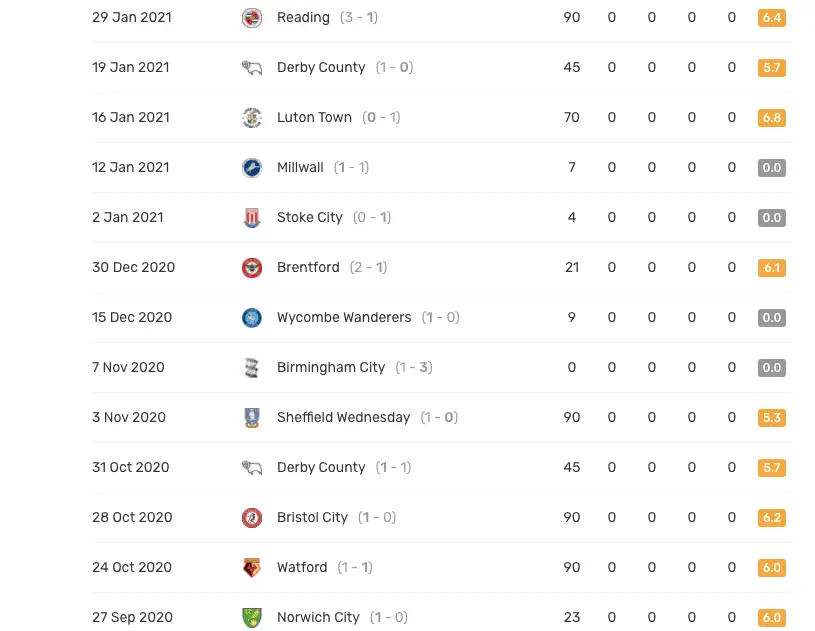Viewport: 815px width, 631px height.
Task: Click the 5.3 rating for Sheffield Wednesday
Action: click(x=772, y=417)
